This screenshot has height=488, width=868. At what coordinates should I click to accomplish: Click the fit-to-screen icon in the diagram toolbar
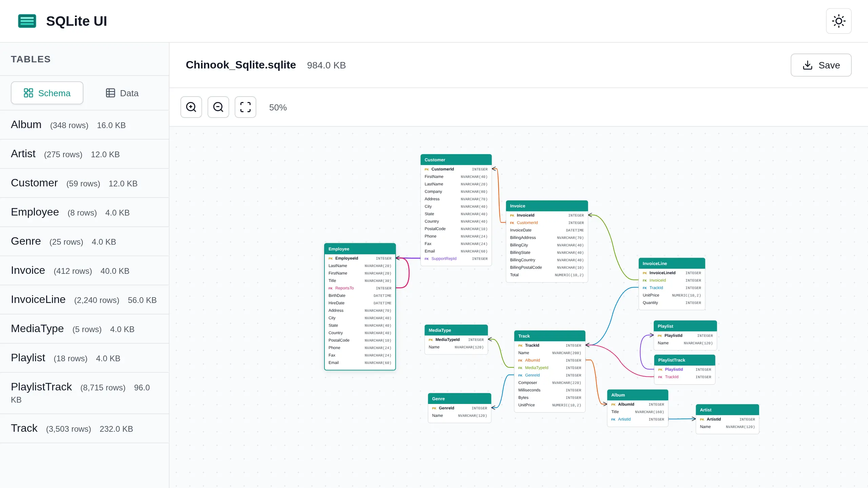point(245,107)
